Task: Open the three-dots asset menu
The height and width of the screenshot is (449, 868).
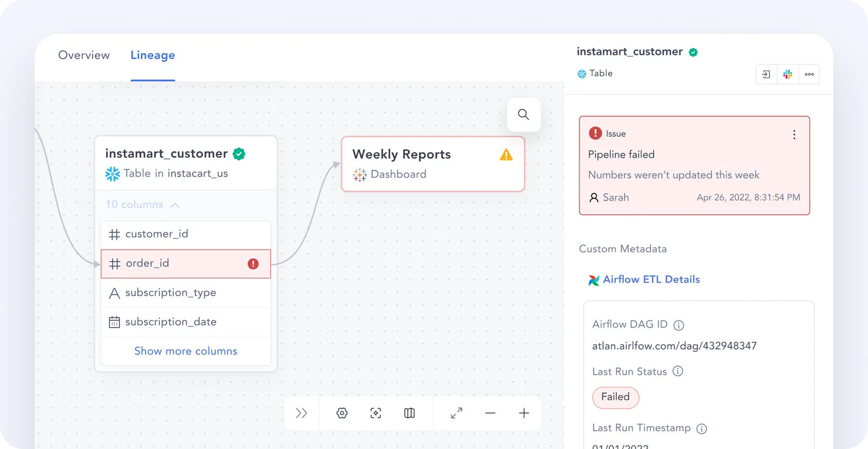Action: pyautogui.click(x=809, y=74)
